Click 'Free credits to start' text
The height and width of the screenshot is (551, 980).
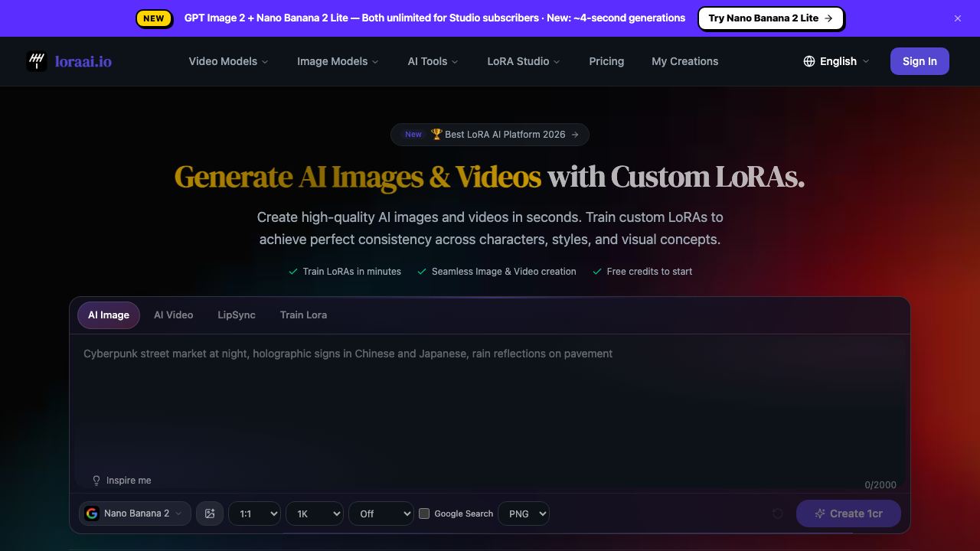coord(649,272)
